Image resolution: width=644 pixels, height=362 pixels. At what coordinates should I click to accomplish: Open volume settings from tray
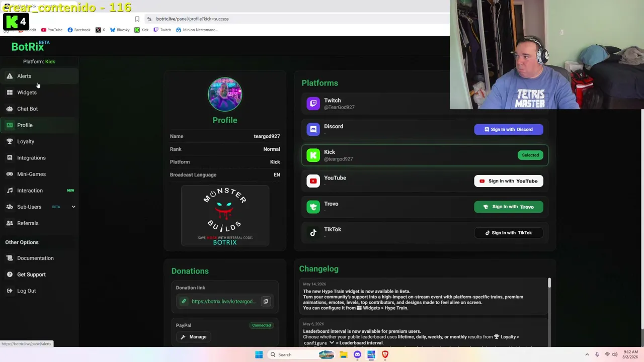point(615,354)
